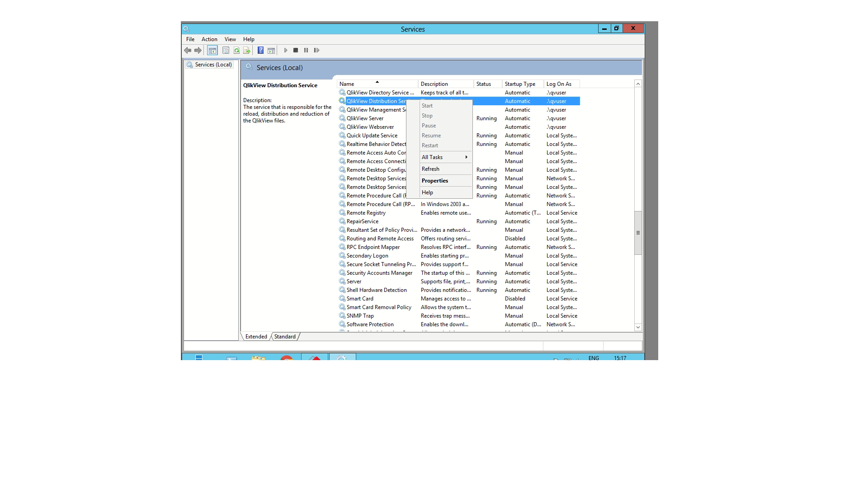
Task: Click the gear icon beside Server service
Action: (x=342, y=281)
